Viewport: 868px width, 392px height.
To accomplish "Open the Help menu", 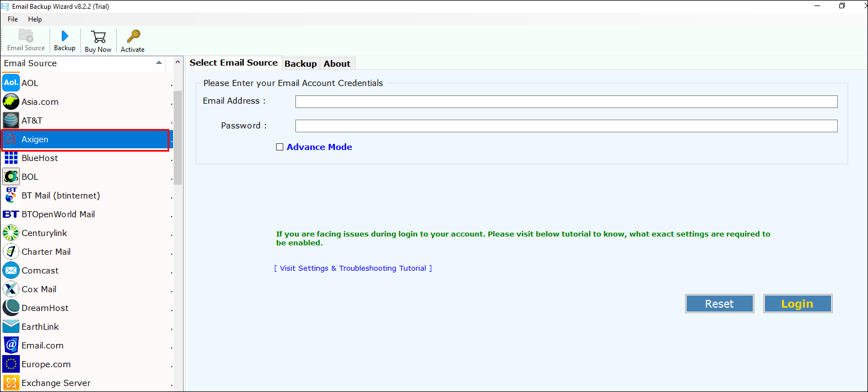I will click(35, 19).
